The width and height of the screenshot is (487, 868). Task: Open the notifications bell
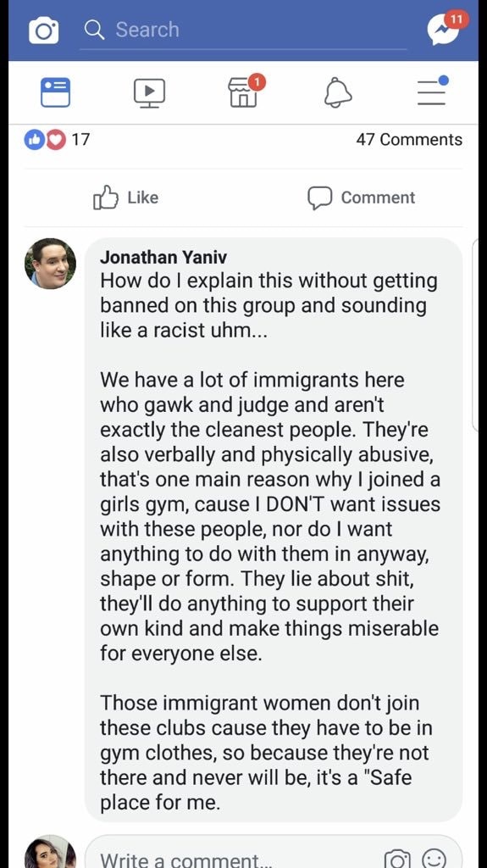coord(338,92)
